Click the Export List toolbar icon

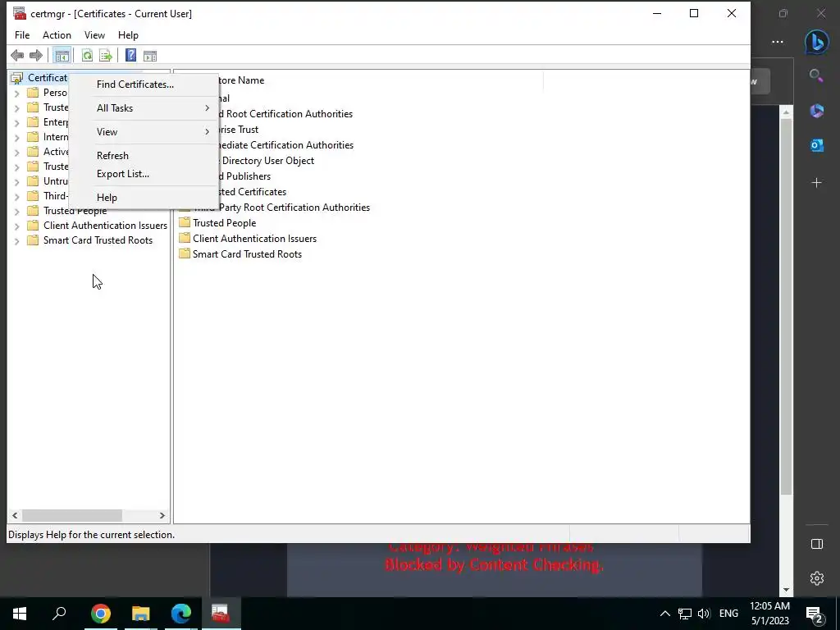pos(106,55)
